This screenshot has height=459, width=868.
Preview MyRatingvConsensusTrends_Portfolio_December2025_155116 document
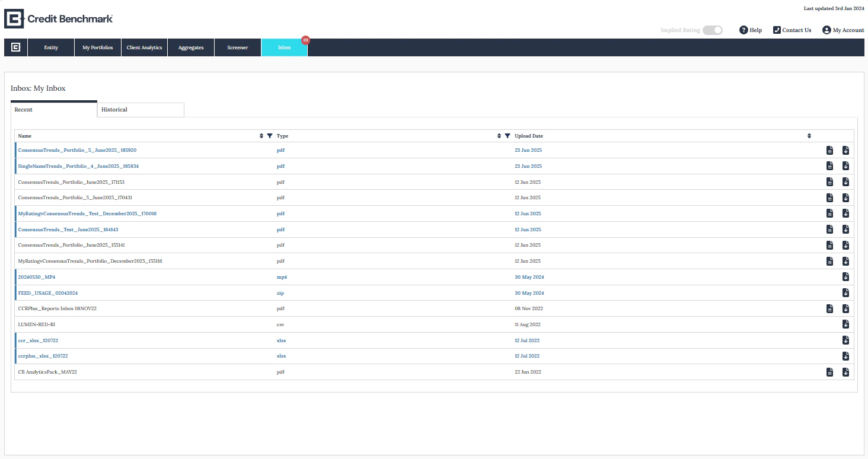(830, 261)
